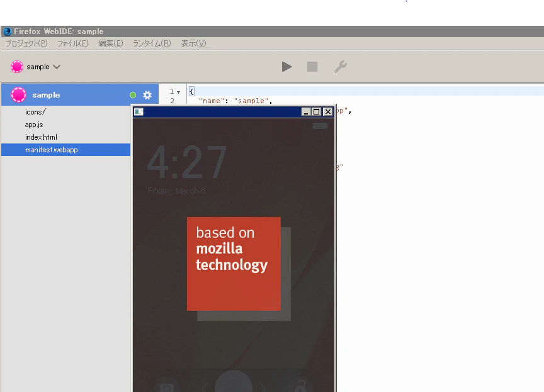Open index.html in the file tree
The height and width of the screenshot is (392, 544).
point(41,137)
